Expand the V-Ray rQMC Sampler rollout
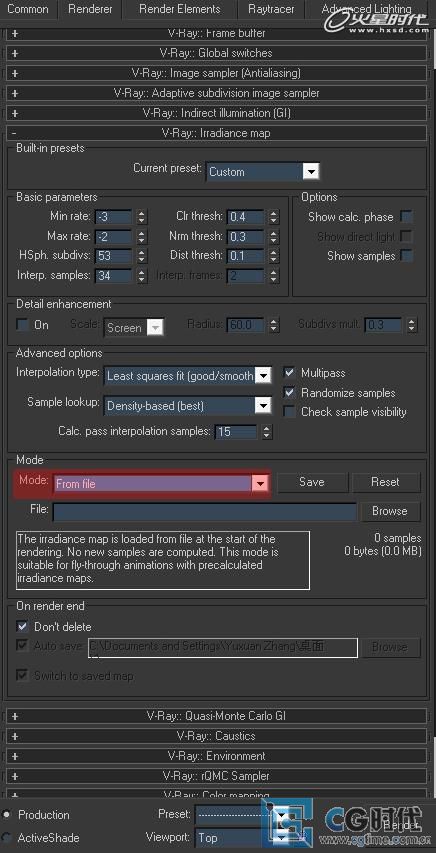This screenshot has width=436, height=853. coord(216,776)
